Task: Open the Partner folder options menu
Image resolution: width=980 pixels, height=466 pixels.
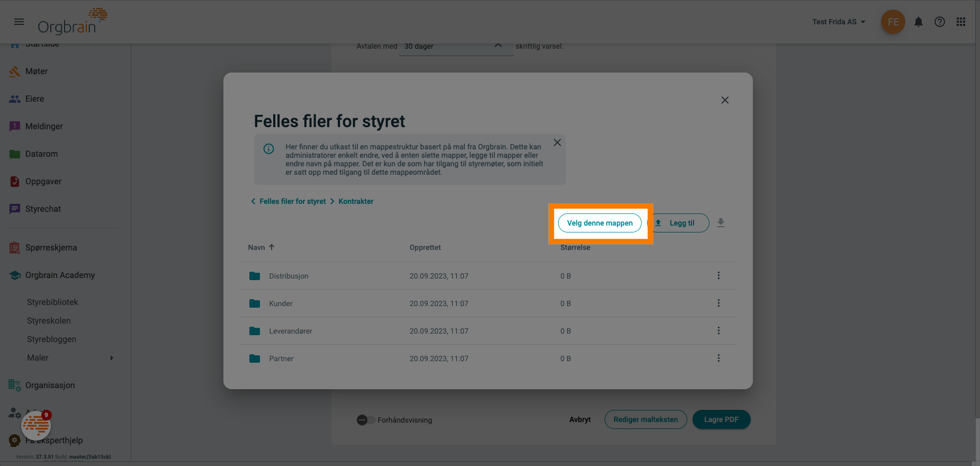Action: (718, 358)
